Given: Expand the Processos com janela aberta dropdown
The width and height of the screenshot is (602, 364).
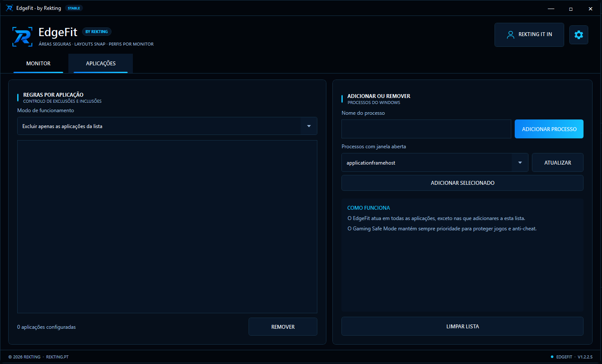Looking at the screenshot, I should [435, 163].
